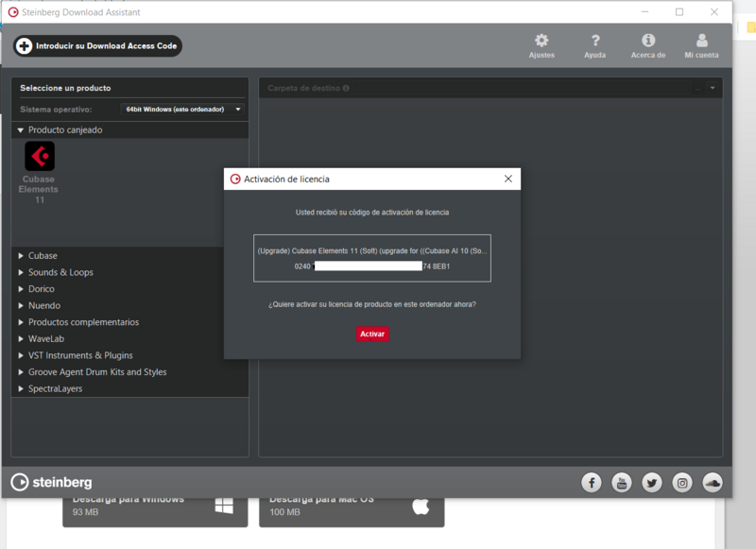Maximize the Steinberg Download Assistant window

pyautogui.click(x=679, y=12)
